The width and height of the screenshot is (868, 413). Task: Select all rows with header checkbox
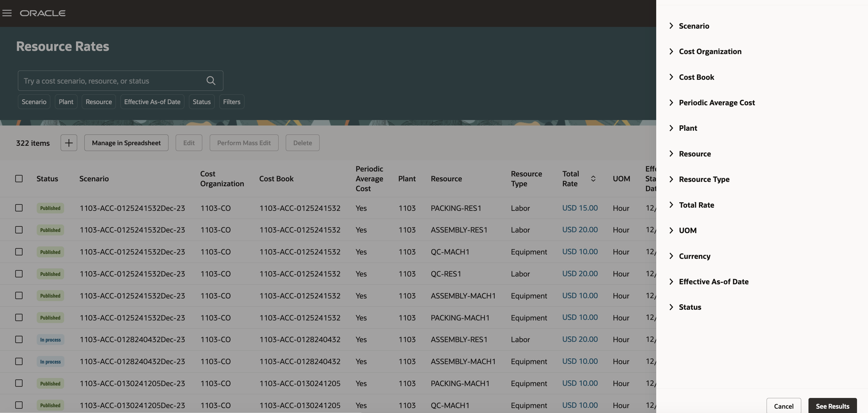(19, 179)
